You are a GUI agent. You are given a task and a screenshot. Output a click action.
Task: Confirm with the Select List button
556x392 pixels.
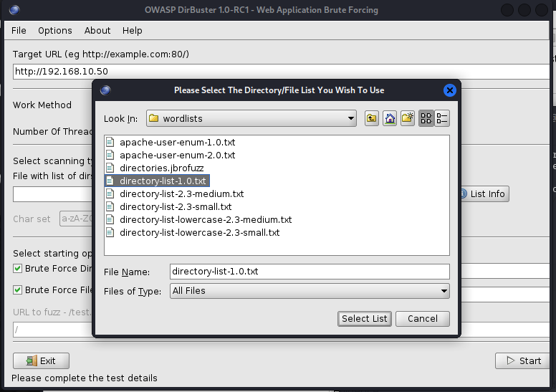point(365,319)
